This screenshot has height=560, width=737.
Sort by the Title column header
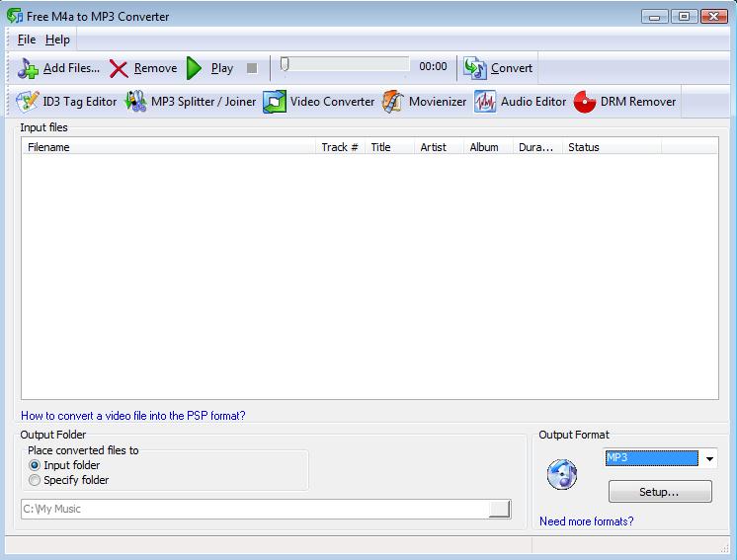[389, 147]
